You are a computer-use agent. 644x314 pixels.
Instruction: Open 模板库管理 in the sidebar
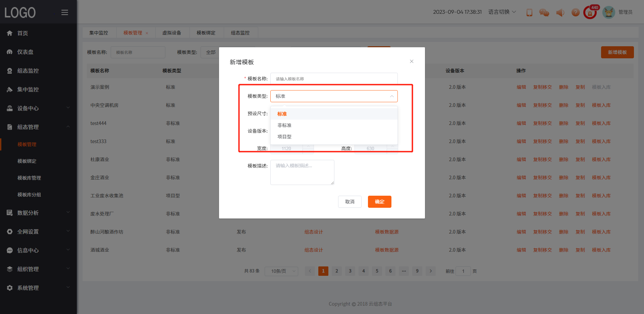(x=29, y=178)
